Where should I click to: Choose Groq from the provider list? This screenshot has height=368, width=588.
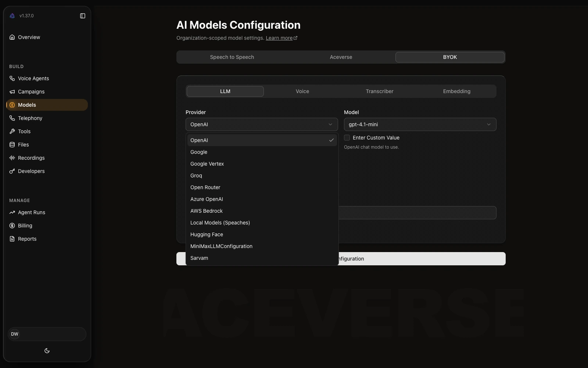tap(262, 176)
